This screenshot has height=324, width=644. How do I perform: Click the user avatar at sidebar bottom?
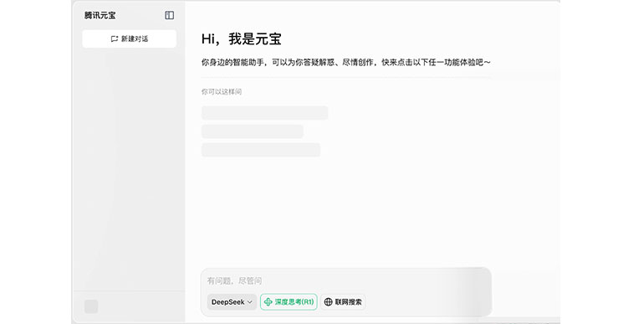click(x=91, y=306)
